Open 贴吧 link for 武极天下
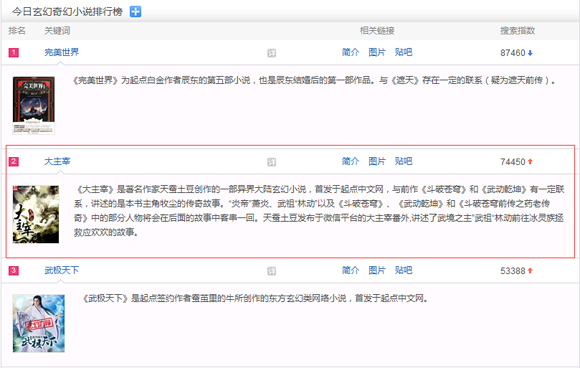580x368 pixels. [x=404, y=270]
